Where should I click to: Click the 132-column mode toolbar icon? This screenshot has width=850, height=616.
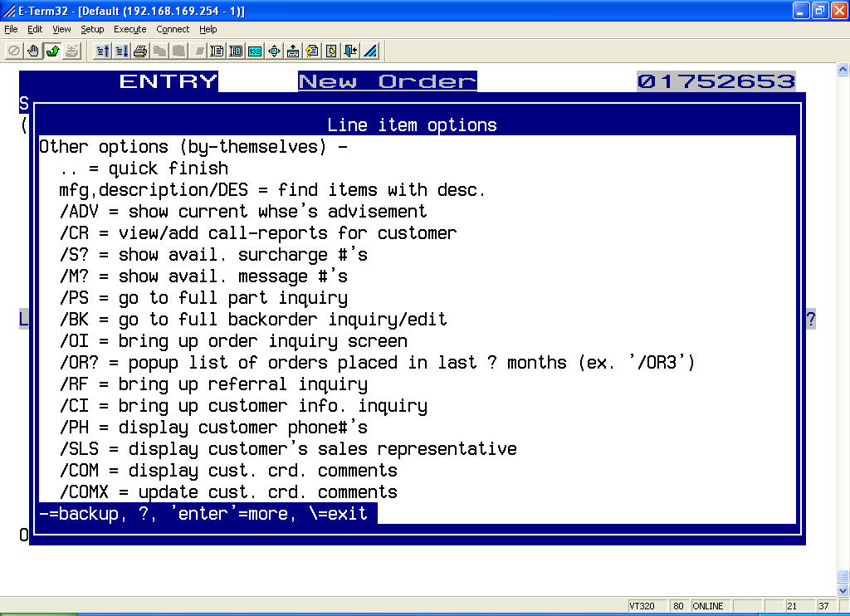coord(255,51)
